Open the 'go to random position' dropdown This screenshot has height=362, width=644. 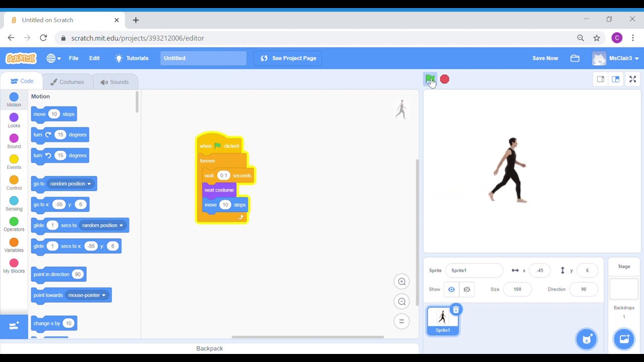tap(70, 184)
